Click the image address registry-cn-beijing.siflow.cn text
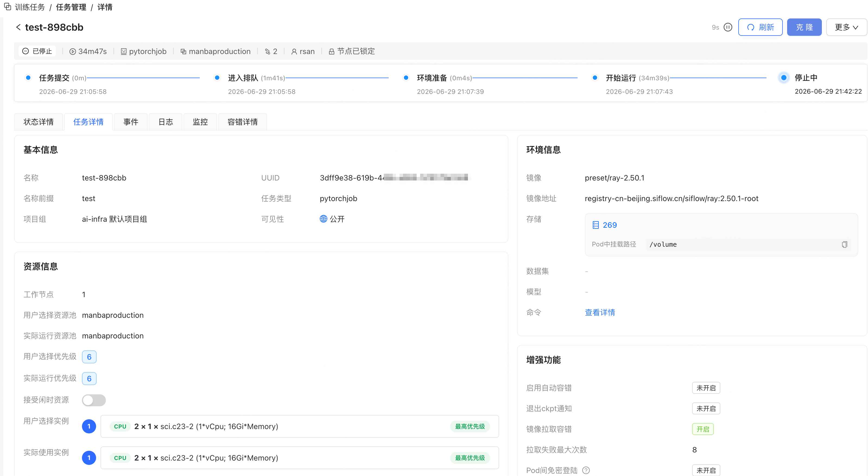 click(671, 198)
